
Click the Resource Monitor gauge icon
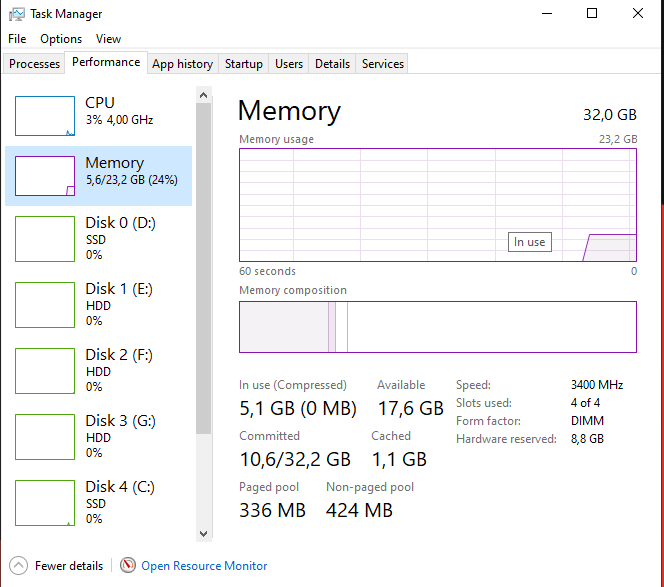[x=128, y=566]
